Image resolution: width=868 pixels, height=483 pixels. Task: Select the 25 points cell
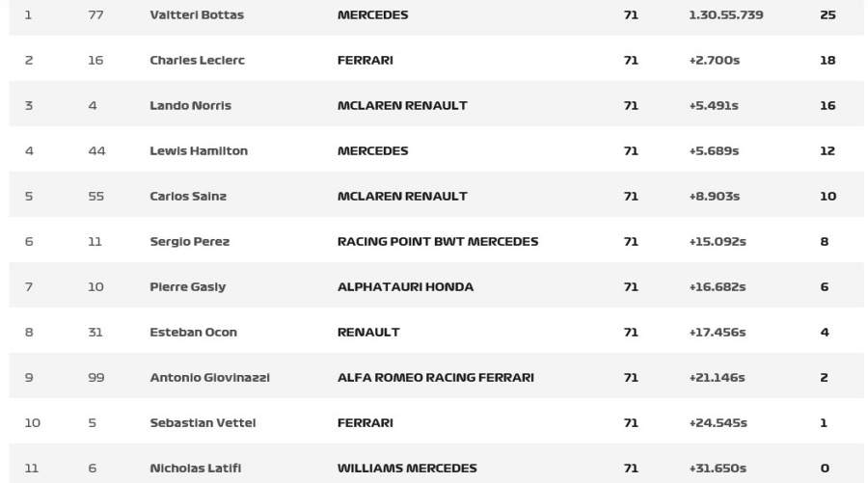827,14
